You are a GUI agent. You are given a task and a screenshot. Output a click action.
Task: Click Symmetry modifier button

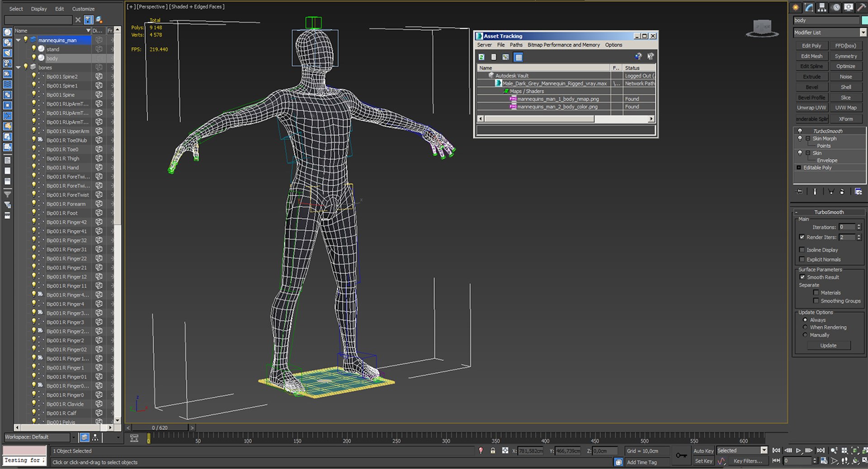tap(846, 56)
